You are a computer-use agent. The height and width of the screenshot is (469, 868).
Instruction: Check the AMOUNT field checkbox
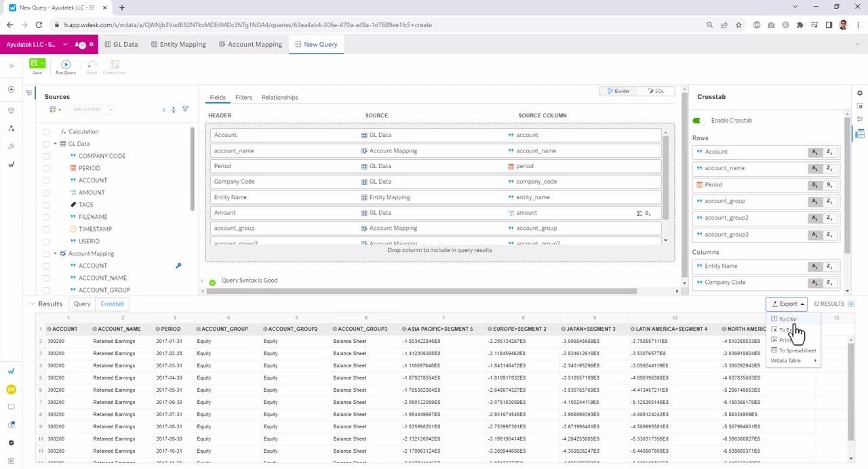(46, 192)
